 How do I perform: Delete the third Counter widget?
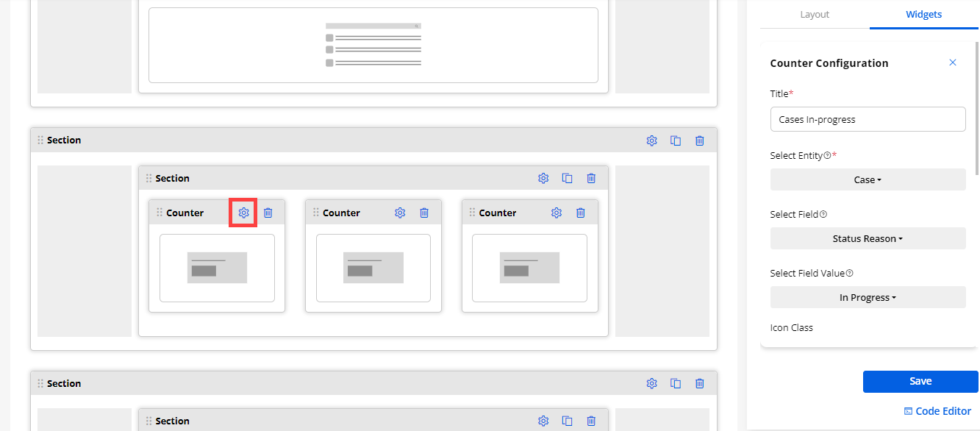coord(581,213)
